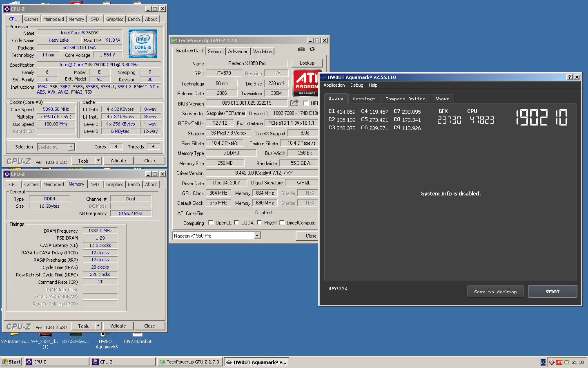
Task: Open the Caches tab in the upper CPU-Z window
Action: point(31,19)
